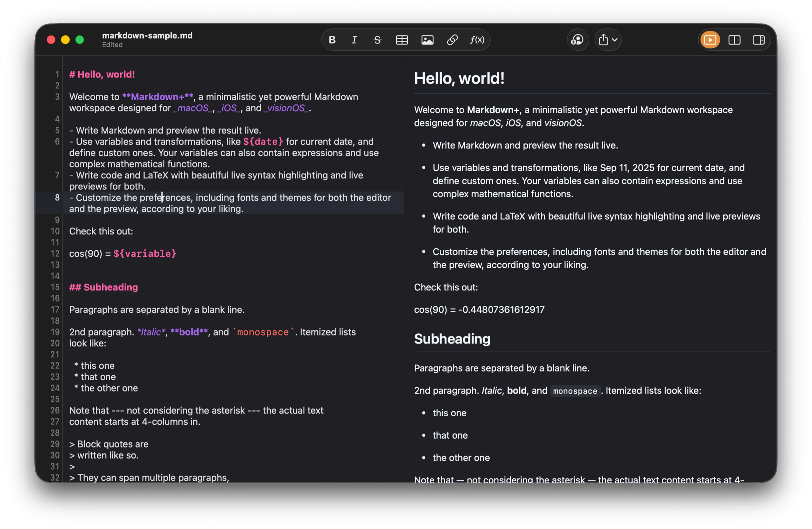The image size is (812, 529).
Task: Click the markdown-sample.md document title
Action: pyautogui.click(x=147, y=36)
